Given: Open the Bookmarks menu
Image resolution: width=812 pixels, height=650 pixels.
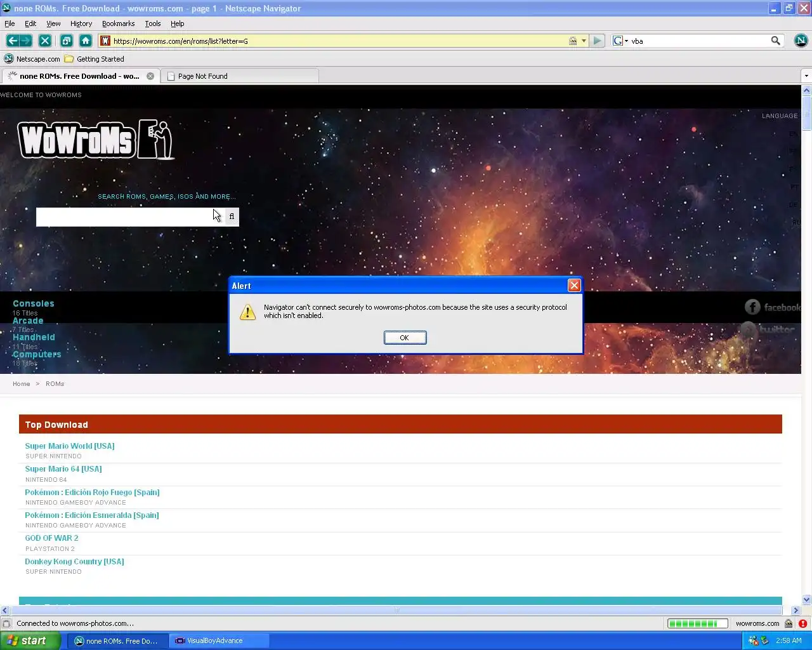Looking at the screenshot, I should pyautogui.click(x=118, y=23).
